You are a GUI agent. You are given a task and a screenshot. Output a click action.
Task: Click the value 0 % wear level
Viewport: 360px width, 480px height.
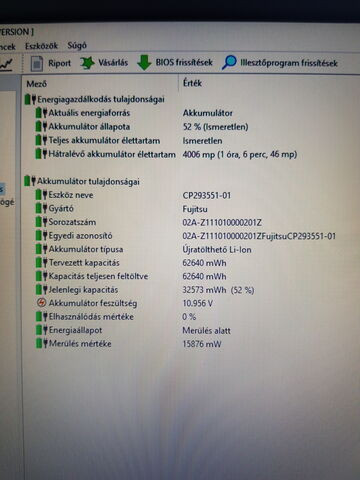[x=189, y=317]
